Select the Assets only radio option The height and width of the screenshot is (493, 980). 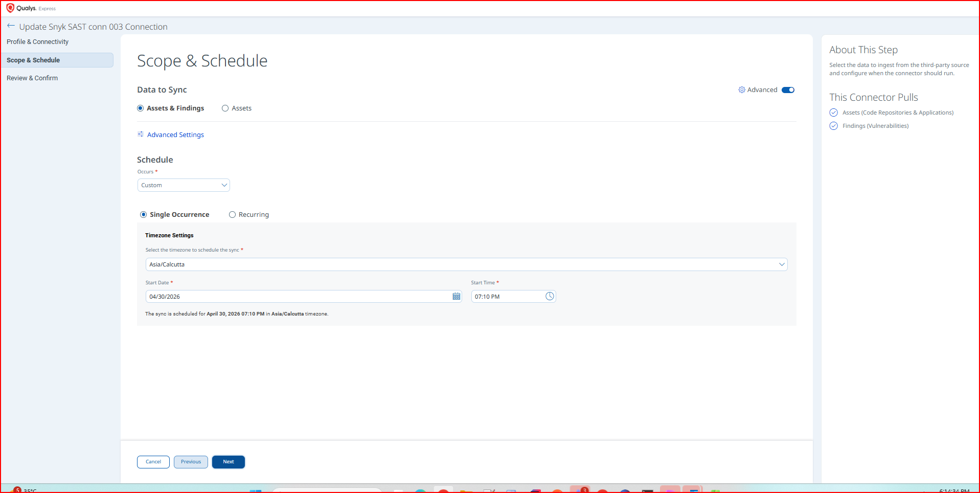coord(225,108)
